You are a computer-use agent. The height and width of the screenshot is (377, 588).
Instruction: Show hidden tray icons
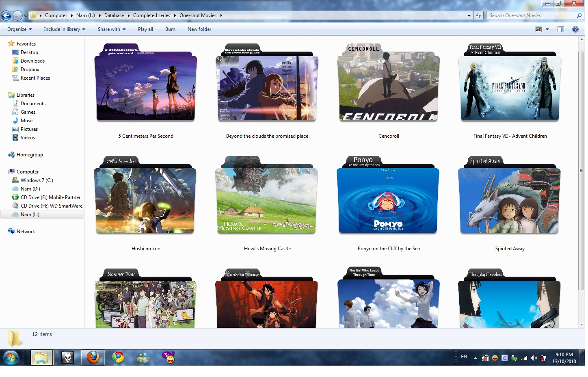click(x=475, y=357)
